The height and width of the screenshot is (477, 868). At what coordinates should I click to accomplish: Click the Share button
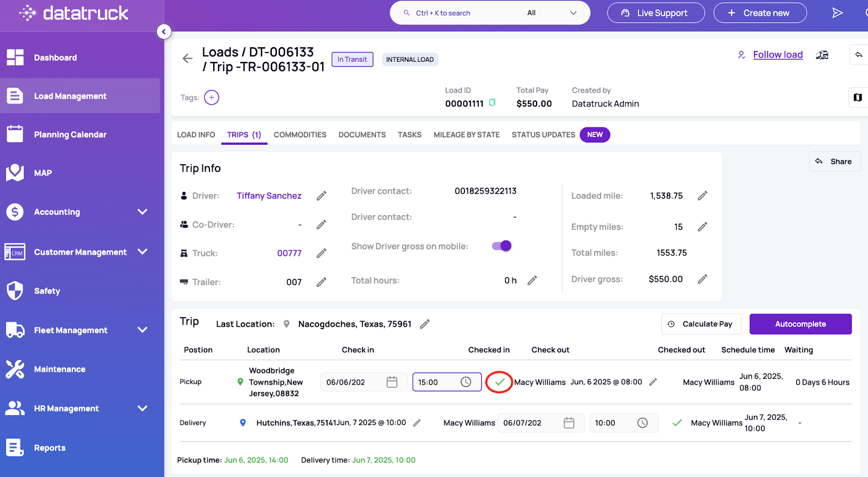pos(834,162)
